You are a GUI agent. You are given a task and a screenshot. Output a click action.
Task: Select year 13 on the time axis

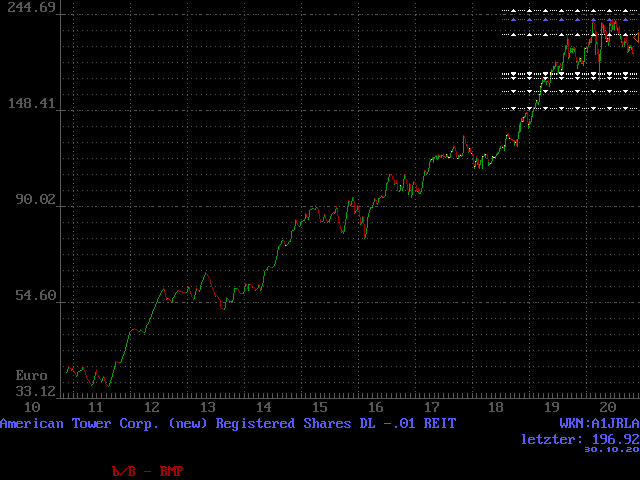pos(207,408)
